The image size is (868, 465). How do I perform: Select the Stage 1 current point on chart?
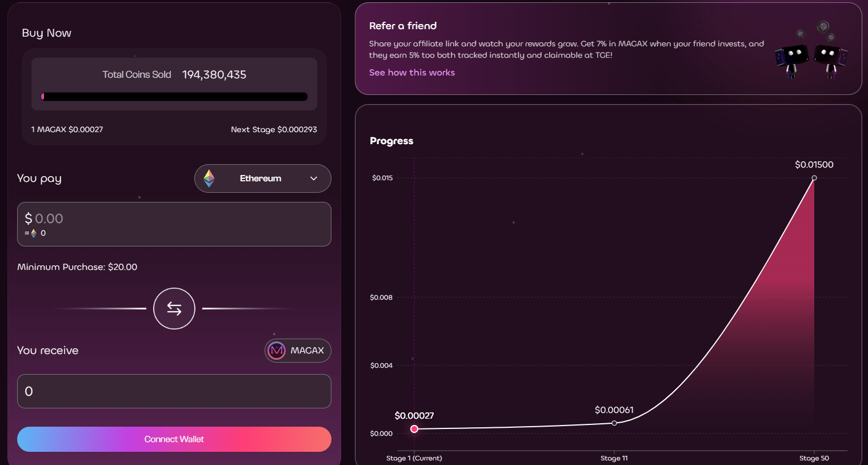tap(414, 429)
